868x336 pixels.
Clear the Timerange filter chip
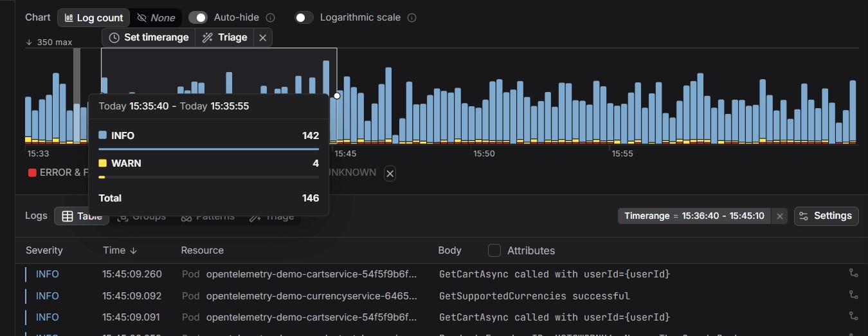(780, 216)
